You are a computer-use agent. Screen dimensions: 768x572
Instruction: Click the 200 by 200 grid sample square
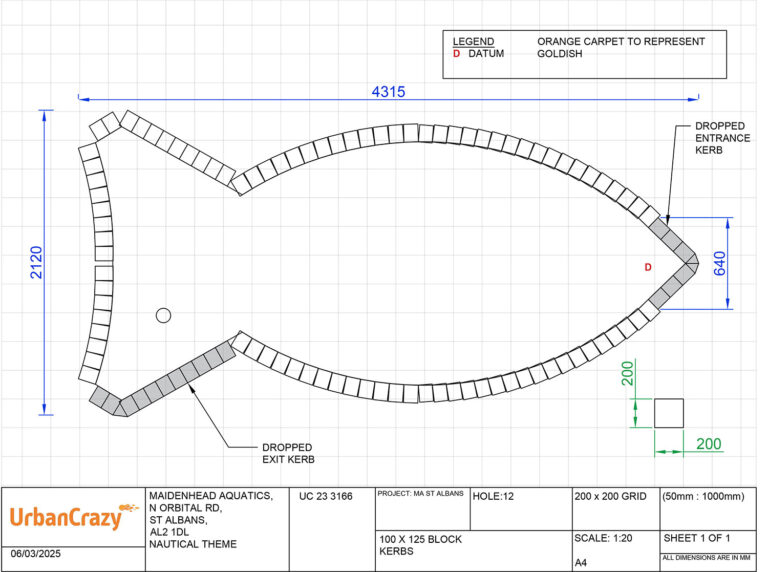669,413
